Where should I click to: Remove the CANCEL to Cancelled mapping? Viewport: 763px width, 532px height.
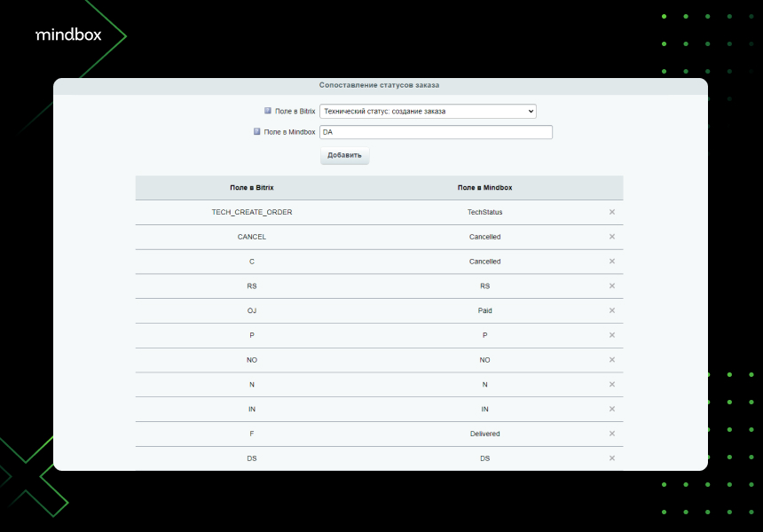pos(611,237)
